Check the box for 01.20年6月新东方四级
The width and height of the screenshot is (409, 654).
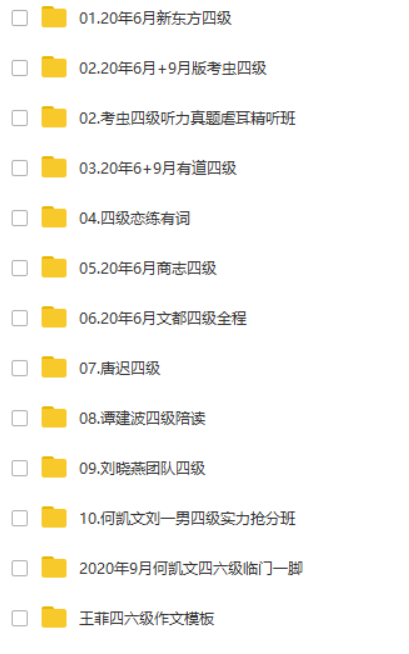click(20, 18)
